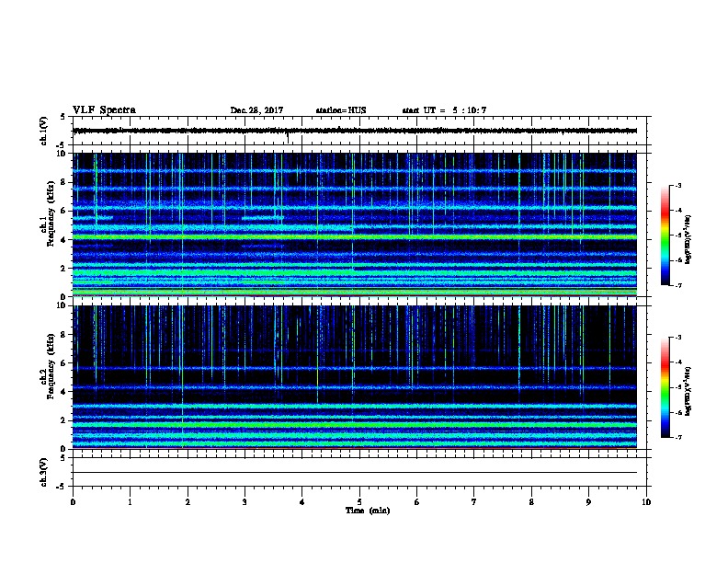Click time axis tick label "5"
The height and width of the screenshot is (563, 728).
click(359, 502)
